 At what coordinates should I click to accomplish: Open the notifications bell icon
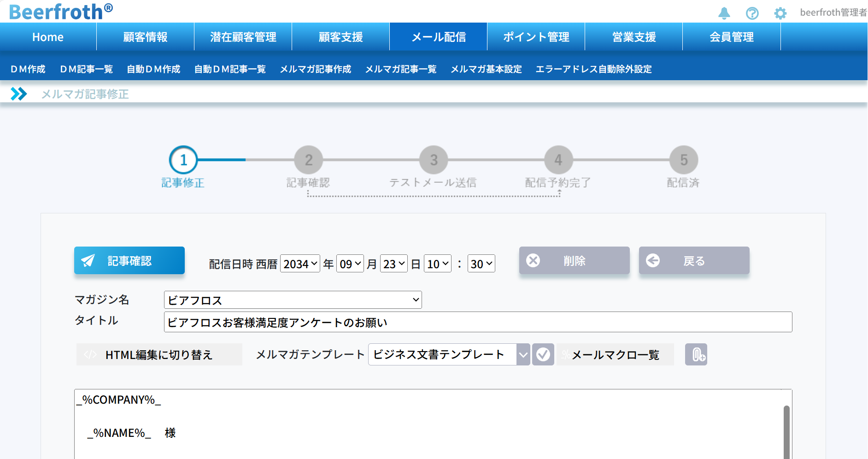(724, 13)
